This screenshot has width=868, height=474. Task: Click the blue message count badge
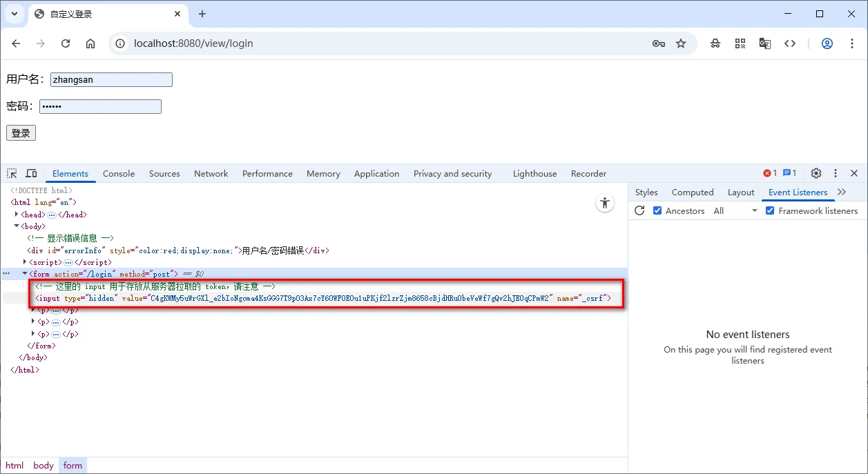pyautogui.click(x=789, y=173)
